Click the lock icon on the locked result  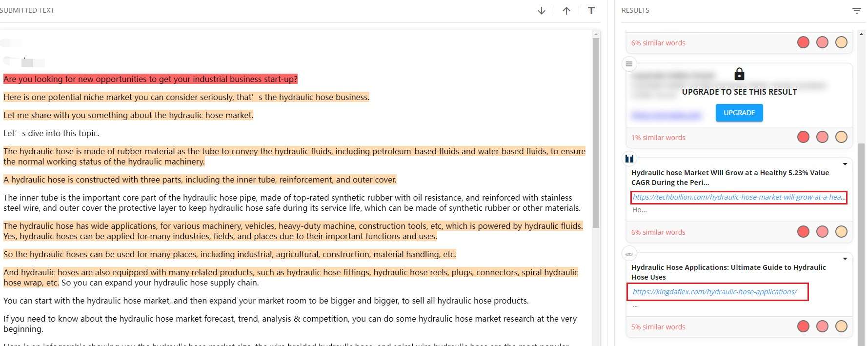point(739,74)
